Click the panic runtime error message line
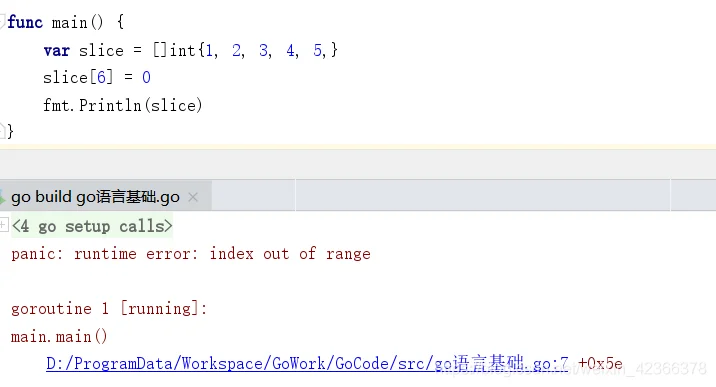716x387 pixels. [191, 254]
